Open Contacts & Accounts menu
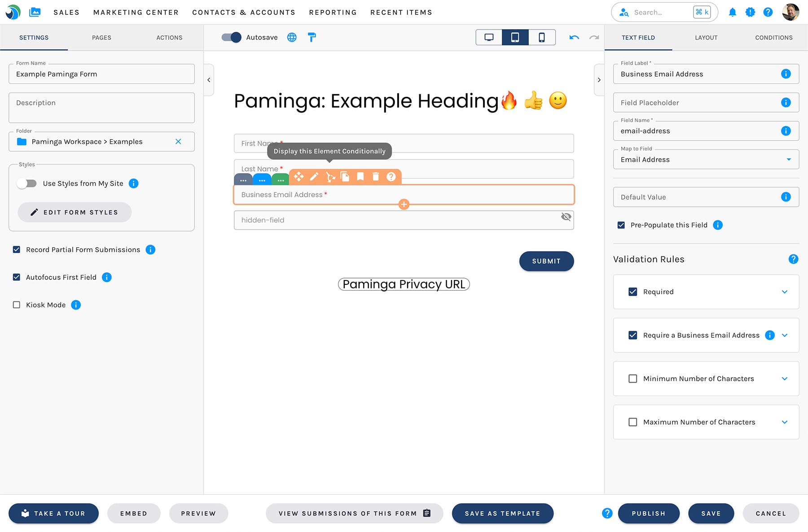The image size is (808, 532). (x=244, y=13)
